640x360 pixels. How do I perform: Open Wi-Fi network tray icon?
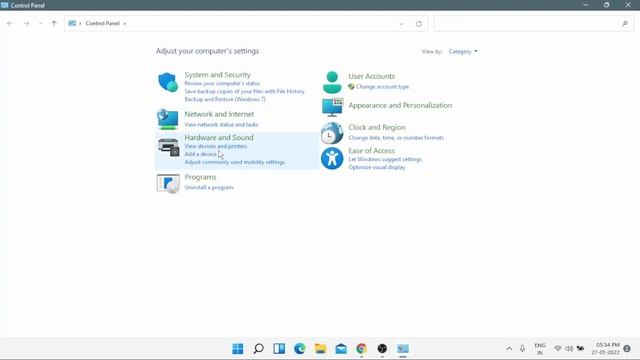(558, 349)
